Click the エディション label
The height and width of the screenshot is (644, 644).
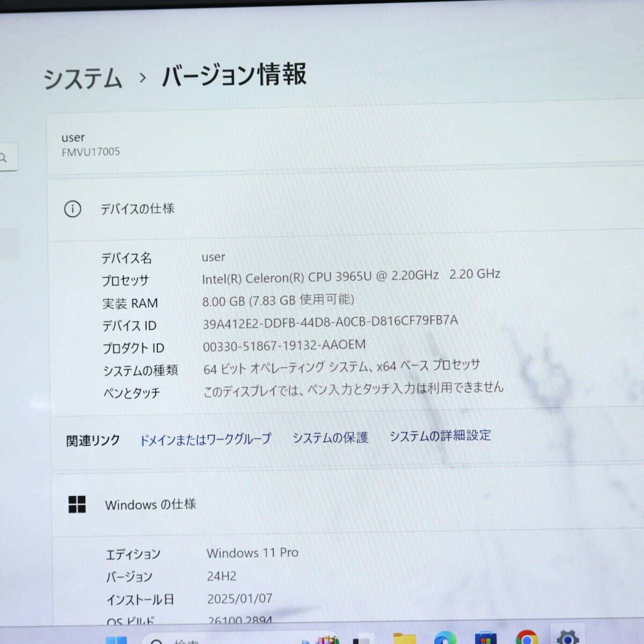pos(133,554)
